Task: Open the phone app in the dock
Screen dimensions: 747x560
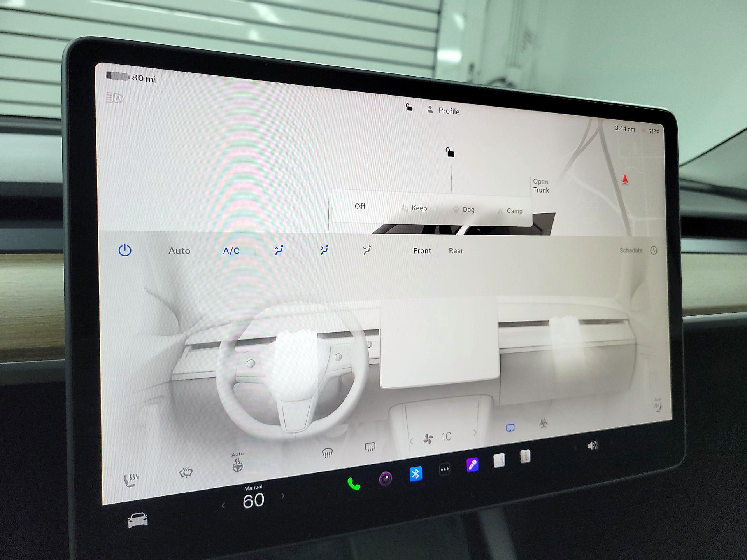Action: coord(354,484)
